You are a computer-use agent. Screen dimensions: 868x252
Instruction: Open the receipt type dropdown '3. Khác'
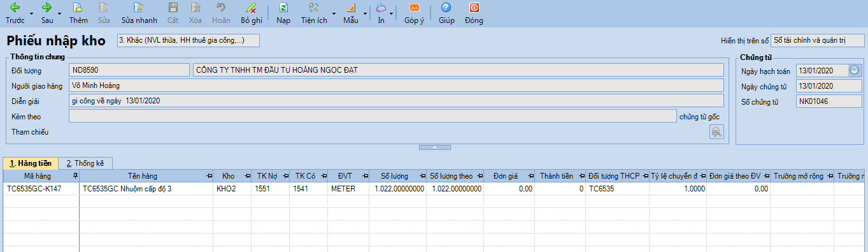(189, 41)
